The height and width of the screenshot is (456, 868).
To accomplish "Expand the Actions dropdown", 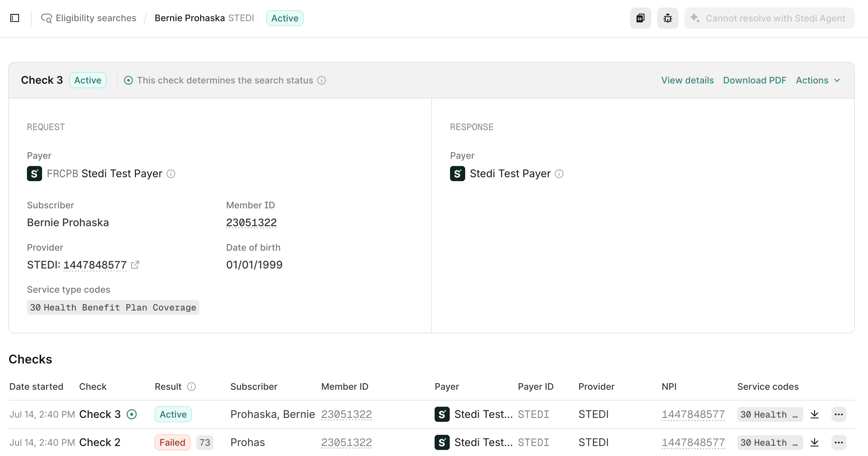I will (818, 80).
